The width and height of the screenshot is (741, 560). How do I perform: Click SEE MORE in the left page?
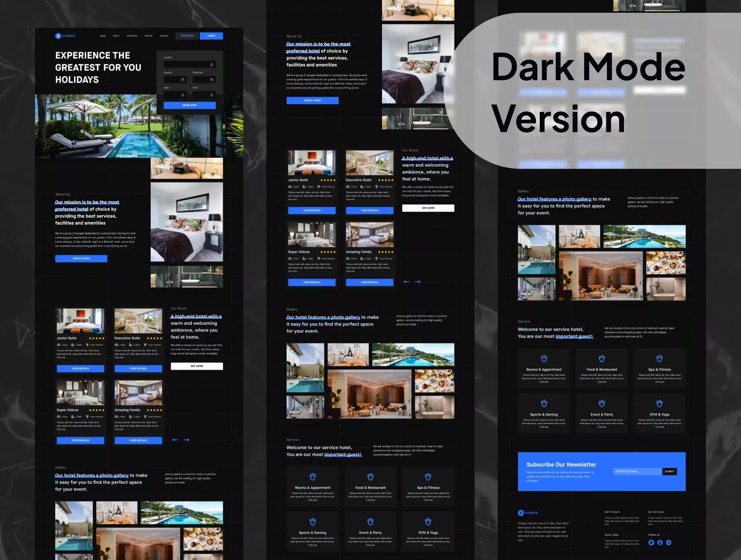197,366
